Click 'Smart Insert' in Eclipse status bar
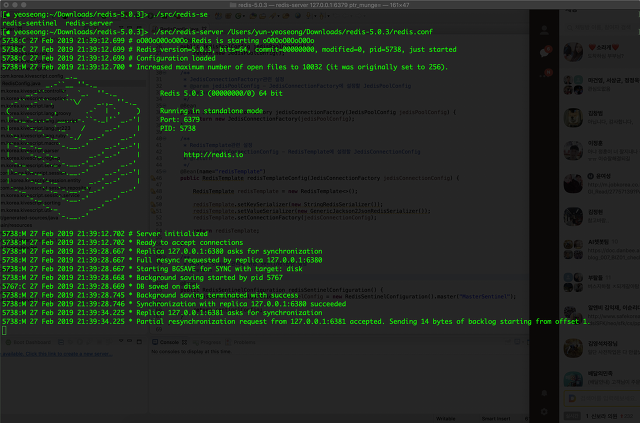640x423 pixels. 496,419
